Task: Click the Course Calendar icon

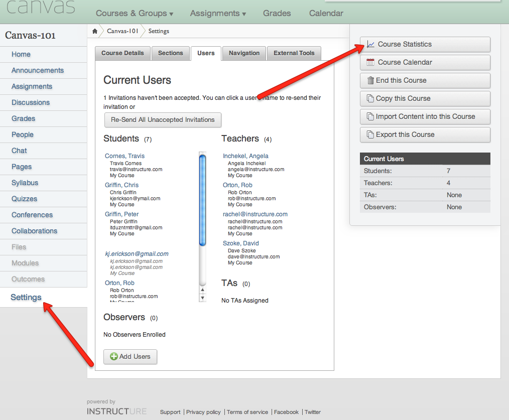Action: 370,62
